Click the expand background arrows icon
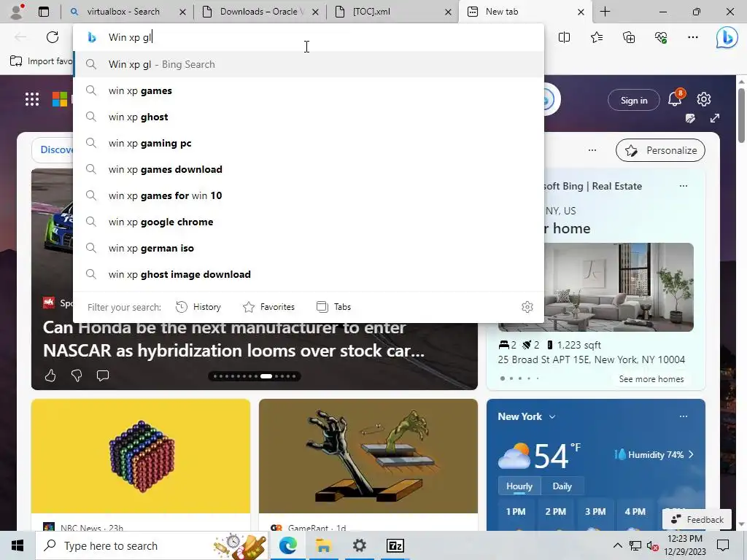The height and width of the screenshot is (560, 747). (x=715, y=118)
